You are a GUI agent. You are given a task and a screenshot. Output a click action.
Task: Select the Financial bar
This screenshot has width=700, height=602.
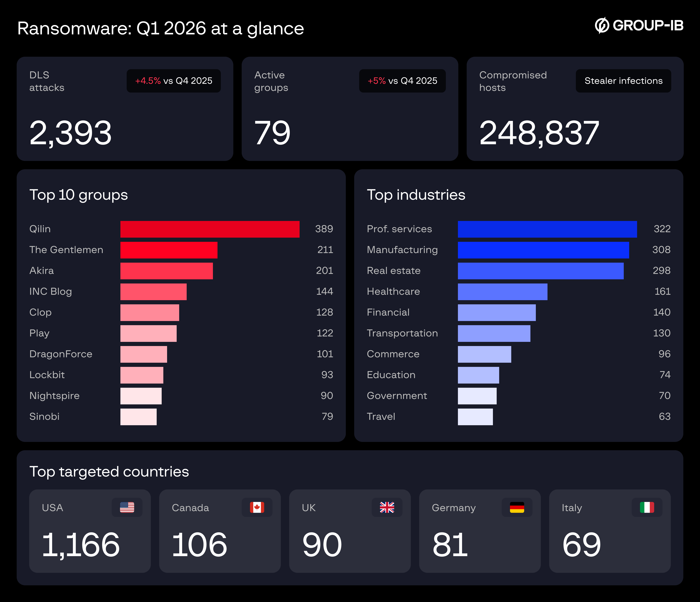(497, 313)
